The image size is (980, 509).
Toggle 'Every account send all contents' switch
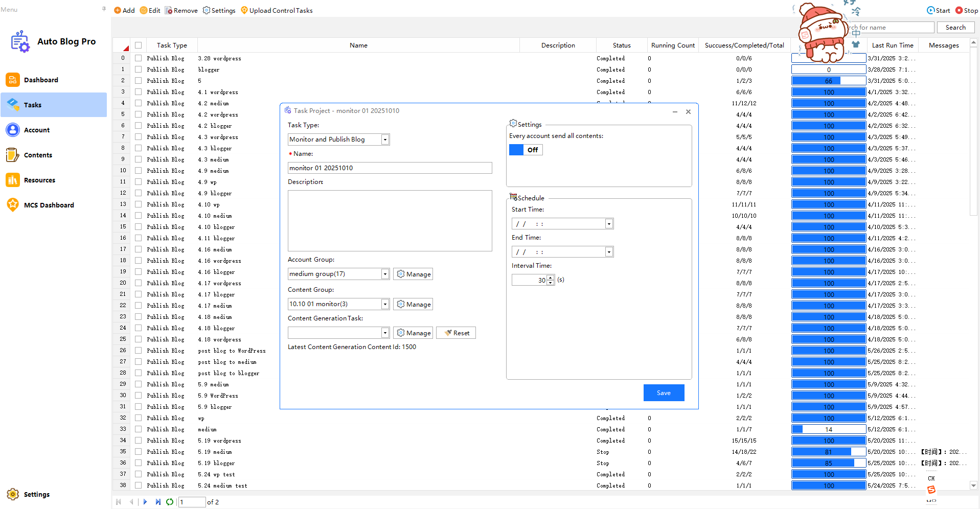coord(526,150)
